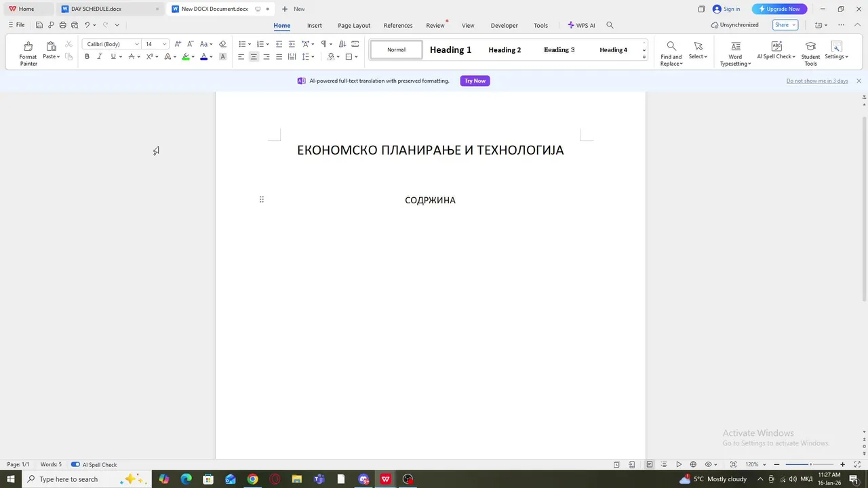Open the ribbon search magnifier icon

coord(610,25)
